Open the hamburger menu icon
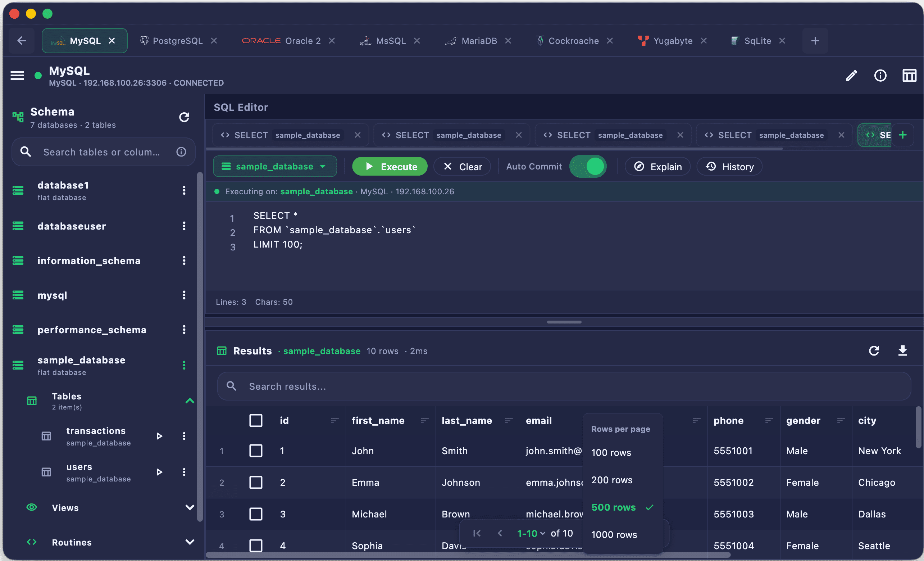The width and height of the screenshot is (924, 561). [17, 76]
